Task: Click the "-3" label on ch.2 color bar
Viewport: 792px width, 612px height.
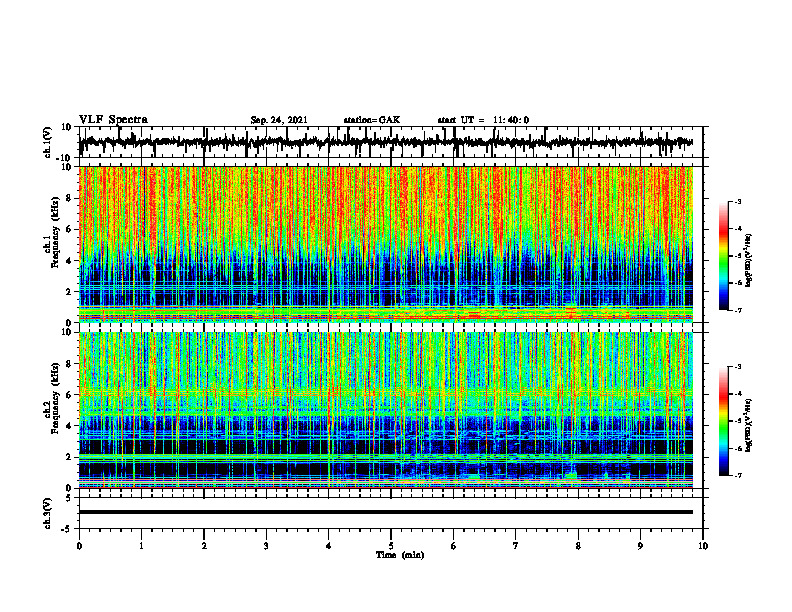Action: [x=738, y=367]
